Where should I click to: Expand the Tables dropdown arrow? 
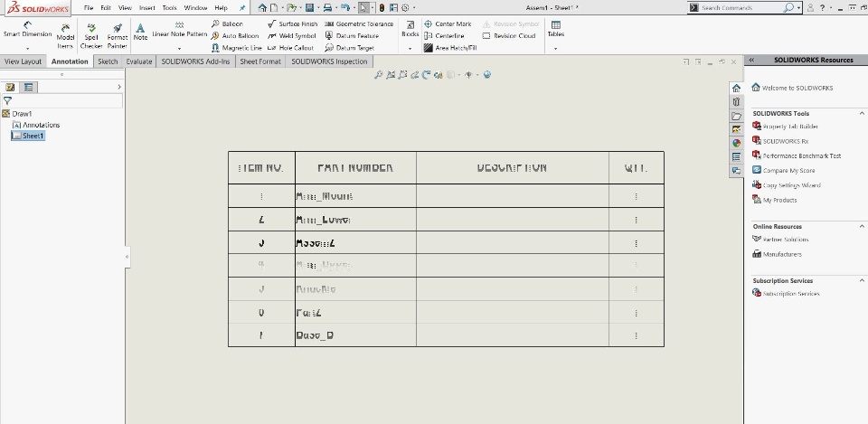pos(556,48)
